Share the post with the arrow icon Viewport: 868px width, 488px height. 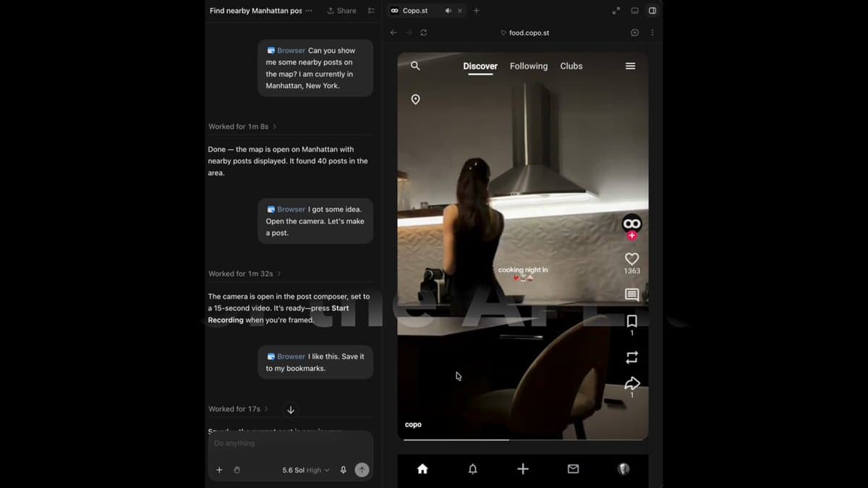pyautogui.click(x=631, y=383)
